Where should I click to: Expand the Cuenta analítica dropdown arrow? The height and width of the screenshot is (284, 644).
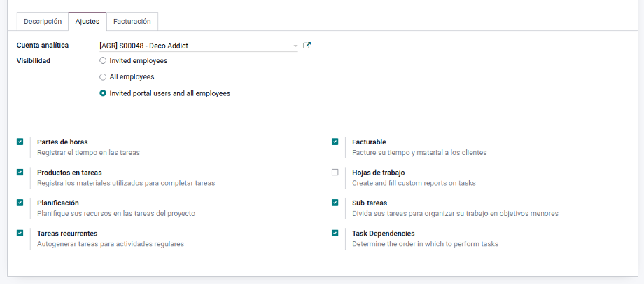click(295, 46)
